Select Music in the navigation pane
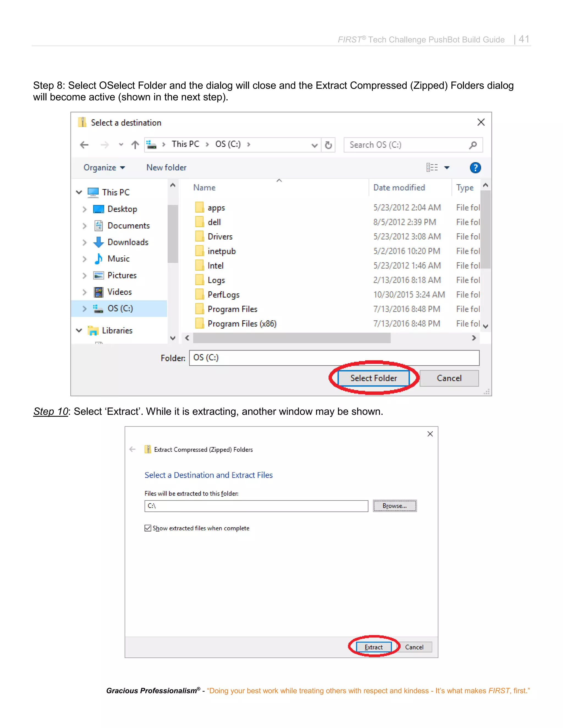563x728 pixels. tap(118, 259)
